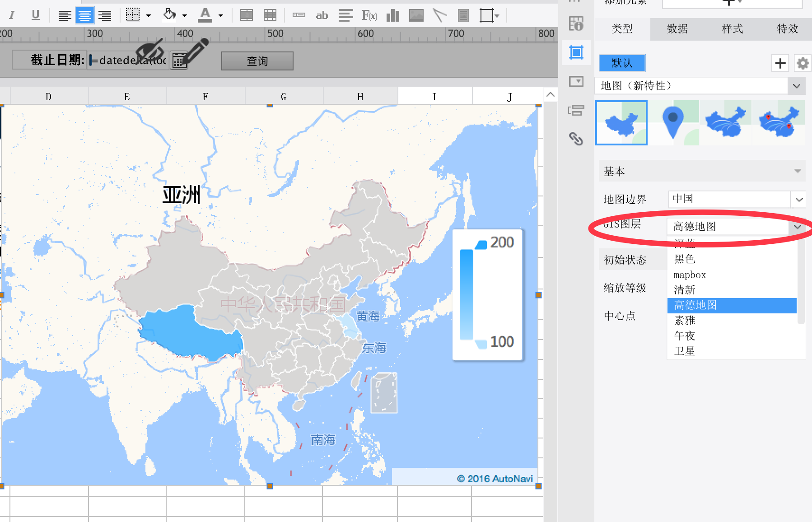Image resolution: width=812 pixels, height=522 pixels.
Task: Choose 黑色 from GIS layer list
Action: pyautogui.click(x=732, y=259)
